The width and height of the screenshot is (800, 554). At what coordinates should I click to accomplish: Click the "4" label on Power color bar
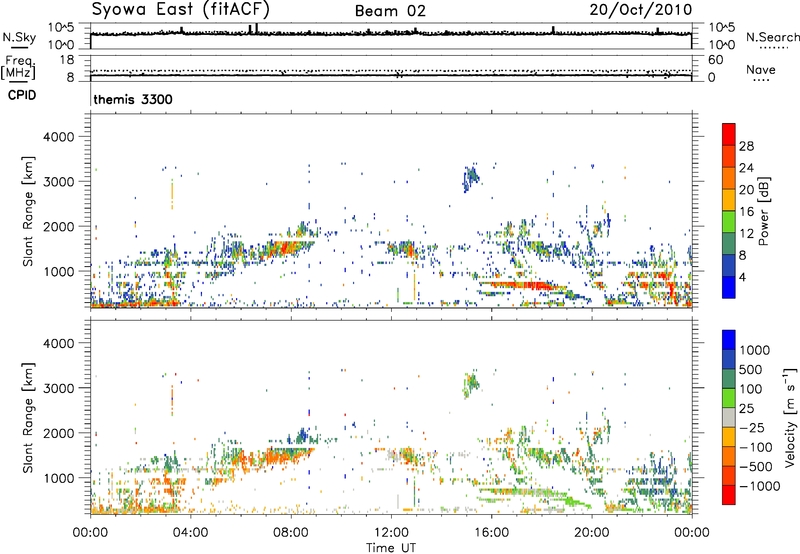(742, 277)
